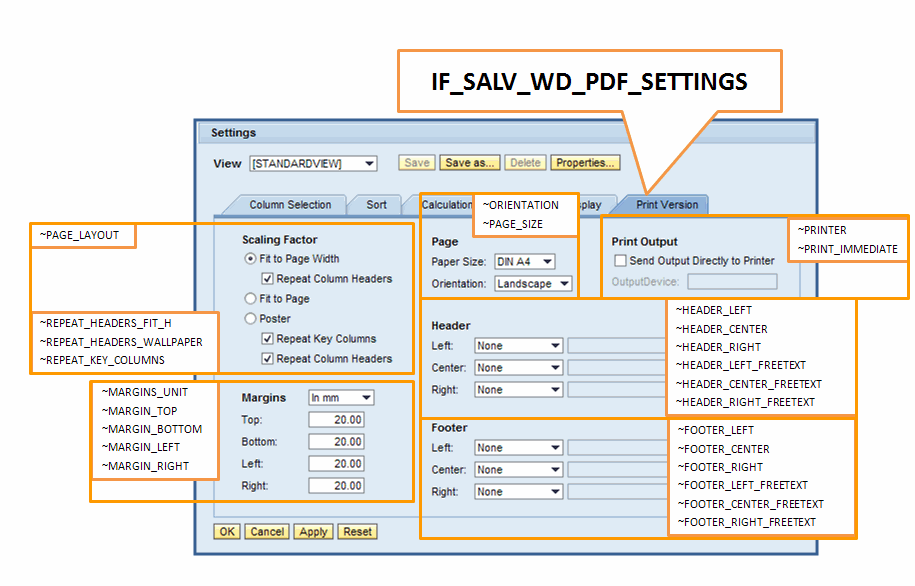Switch to the Column Selection tab
This screenshot has width=915, height=586.
pos(290,205)
